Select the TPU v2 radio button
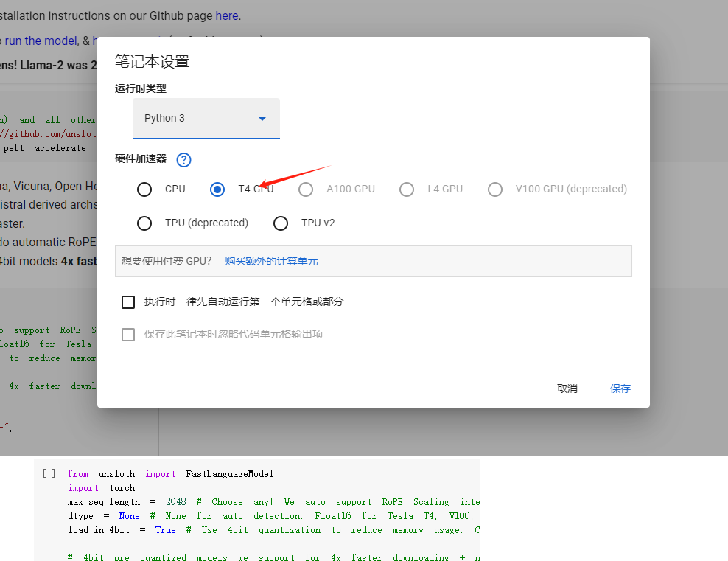This screenshot has height=561, width=728. (x=281, y=223)
